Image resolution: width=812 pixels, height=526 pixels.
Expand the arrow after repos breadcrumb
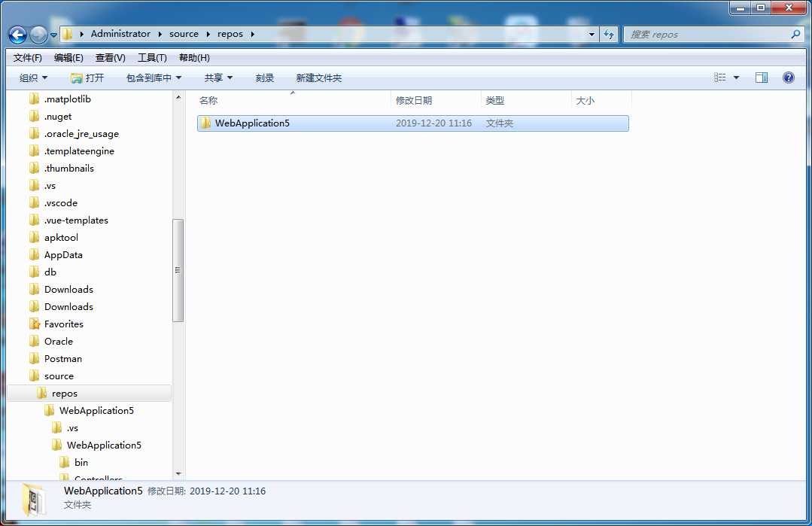[253, 34]
